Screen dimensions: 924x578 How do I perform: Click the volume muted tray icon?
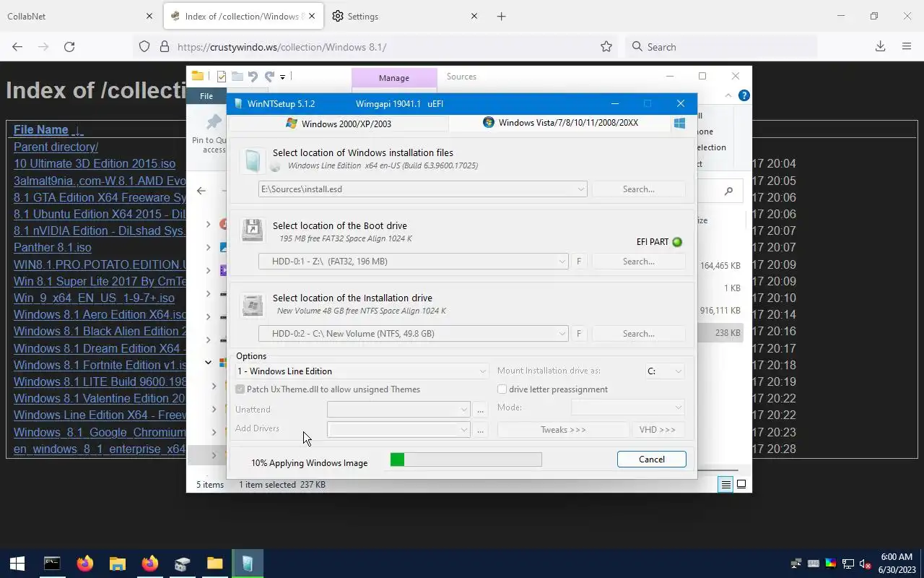(865, 564)
